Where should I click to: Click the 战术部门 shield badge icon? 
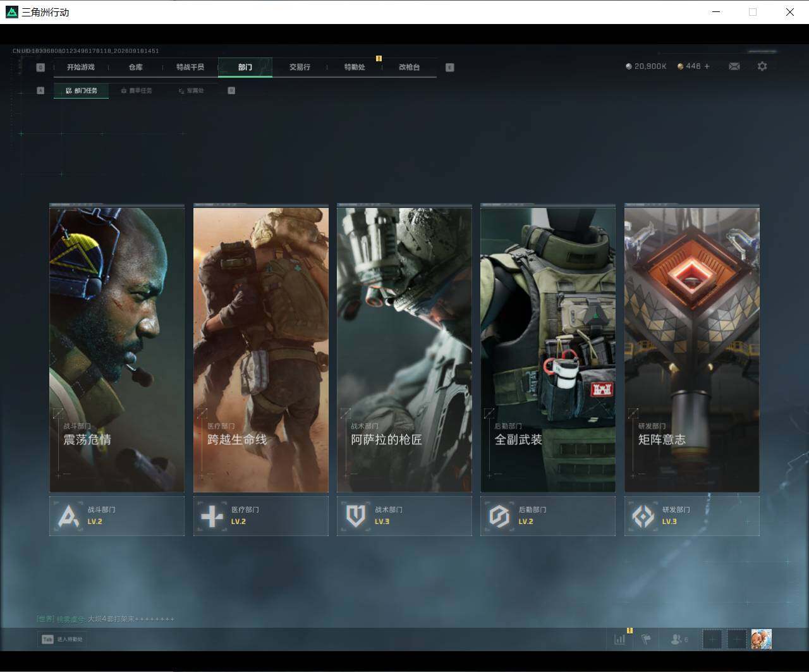(356, 516)
